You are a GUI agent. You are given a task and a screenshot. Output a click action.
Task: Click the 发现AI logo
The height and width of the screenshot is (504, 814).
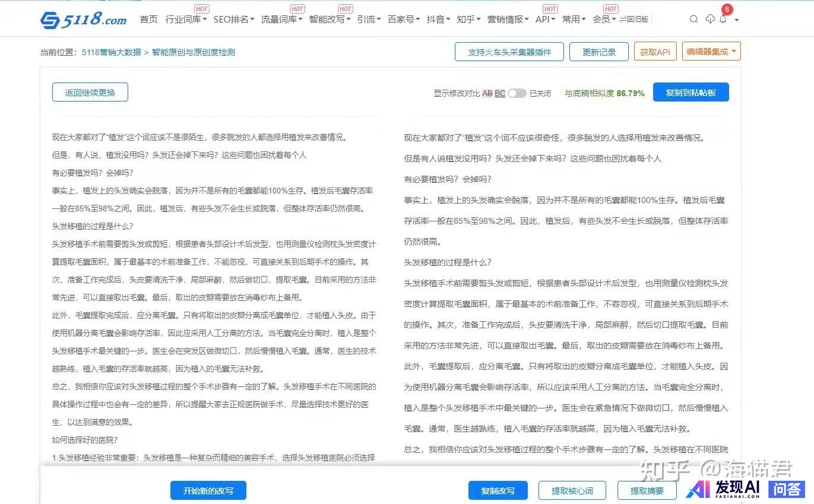tap(724, 489)
